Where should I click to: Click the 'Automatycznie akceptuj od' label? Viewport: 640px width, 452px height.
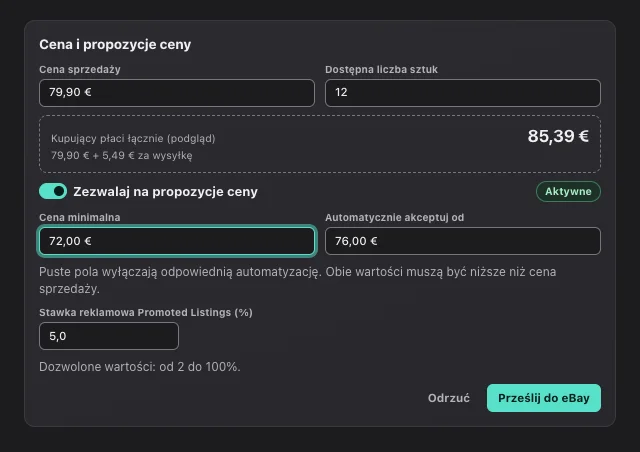pos(394,217)
